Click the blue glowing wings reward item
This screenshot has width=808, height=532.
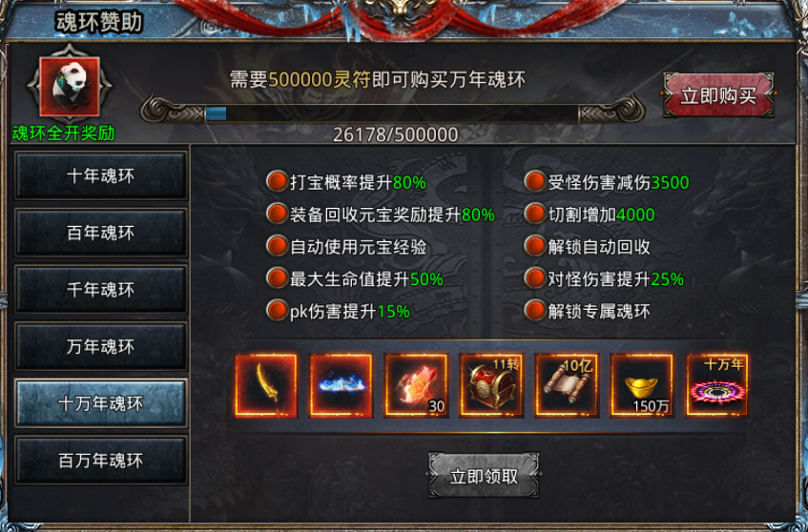[342, 385]
